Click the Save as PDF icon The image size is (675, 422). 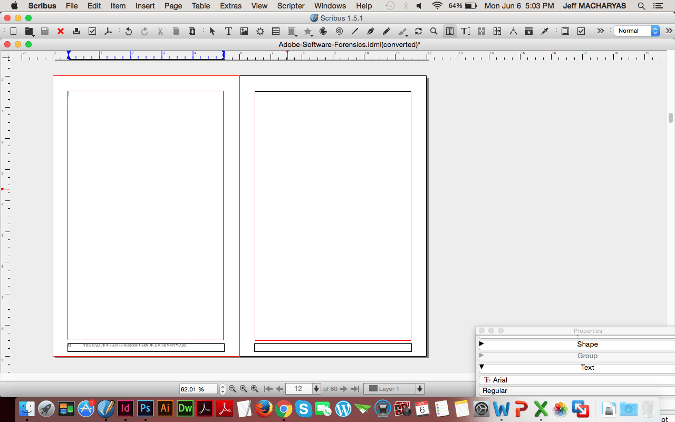pyautogui.click(x=108, y=32)
